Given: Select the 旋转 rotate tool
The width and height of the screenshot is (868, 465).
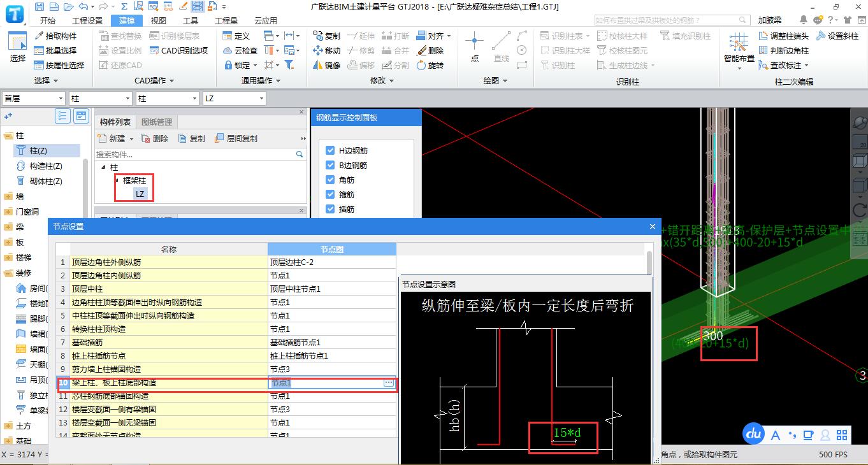Looking at the screenshot, I should point(430,65).
